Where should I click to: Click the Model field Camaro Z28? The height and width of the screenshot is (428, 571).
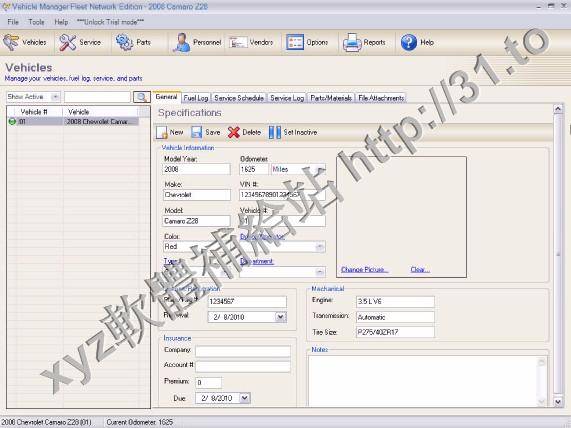pos(197,221)
